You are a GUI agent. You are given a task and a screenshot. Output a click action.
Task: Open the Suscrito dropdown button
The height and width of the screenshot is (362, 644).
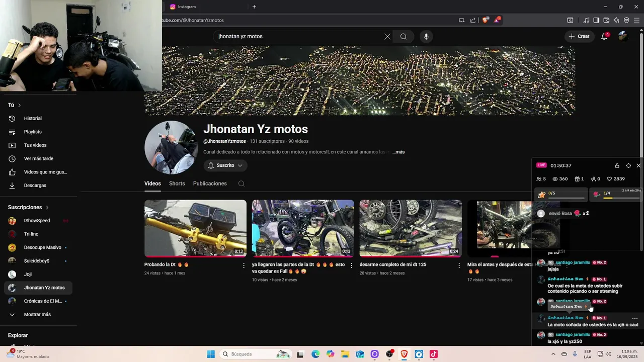(225, 165)
